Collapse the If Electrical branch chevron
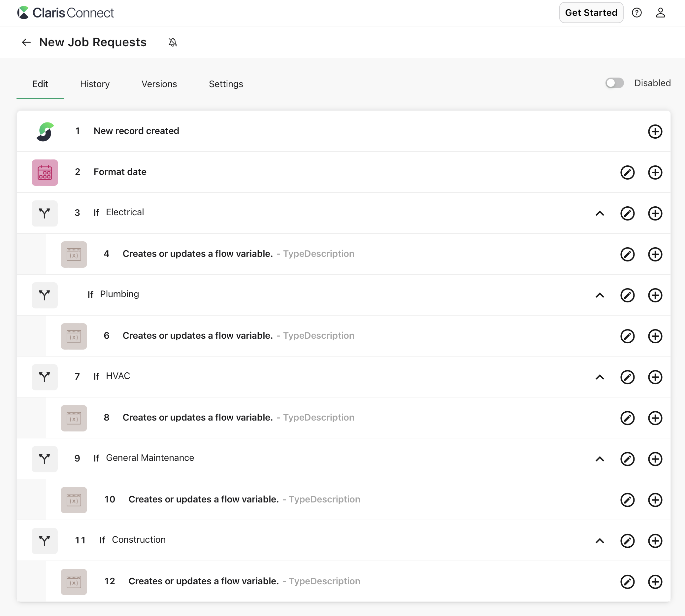 coord(600,213)
